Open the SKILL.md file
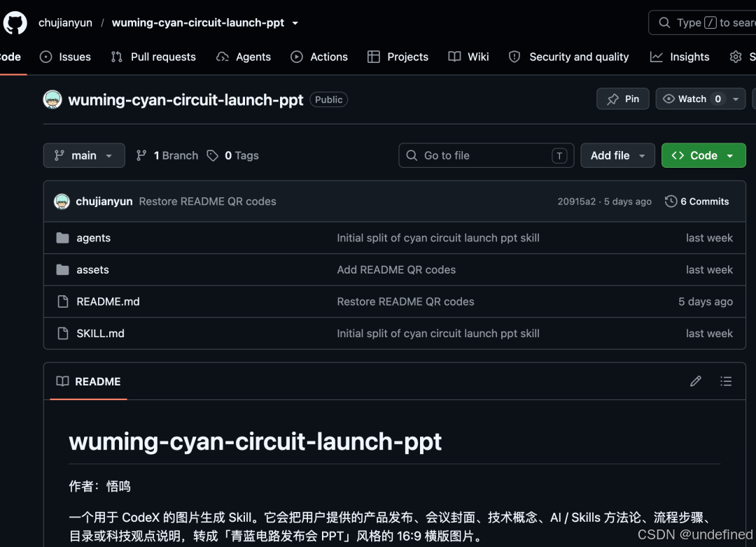The image size is (756, 547). click(100, 334)
